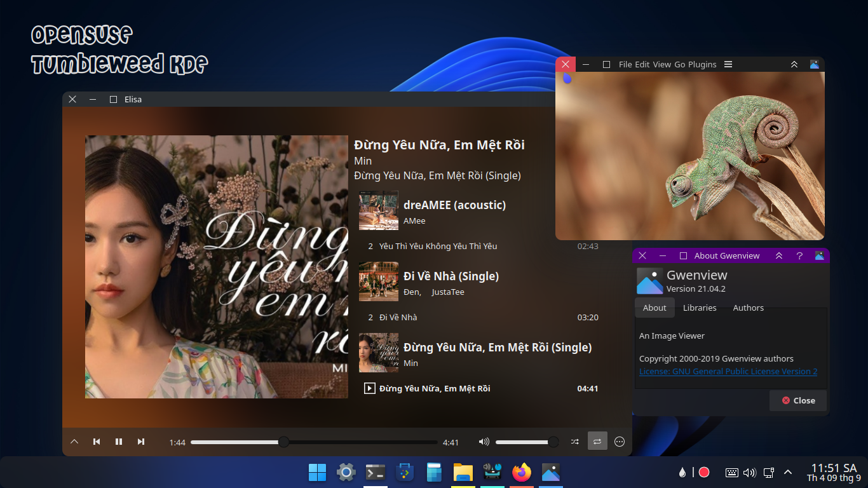Open the file manager folder icon in taskbar

(x=463, y=472)
